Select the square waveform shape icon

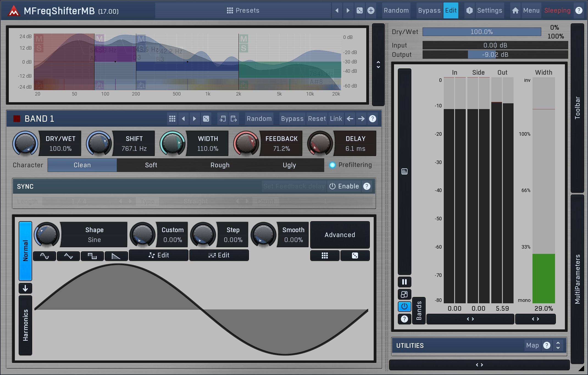pos(92,256)
